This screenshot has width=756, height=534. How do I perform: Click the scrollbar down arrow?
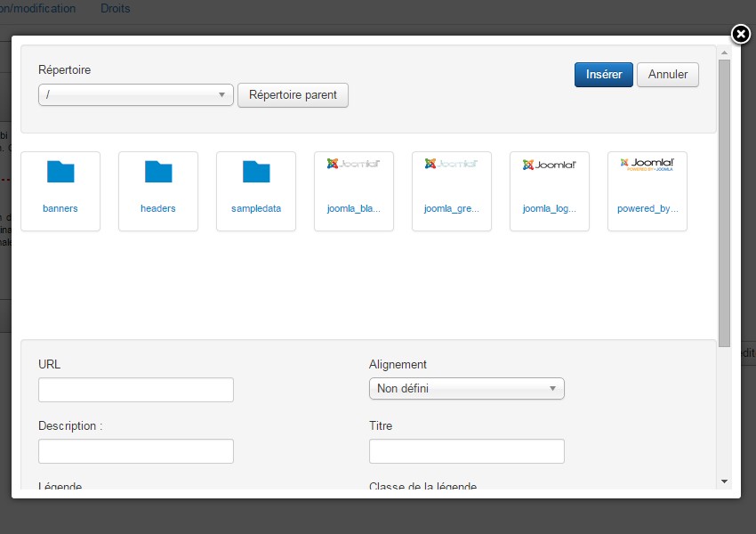[x=724, y=481]
